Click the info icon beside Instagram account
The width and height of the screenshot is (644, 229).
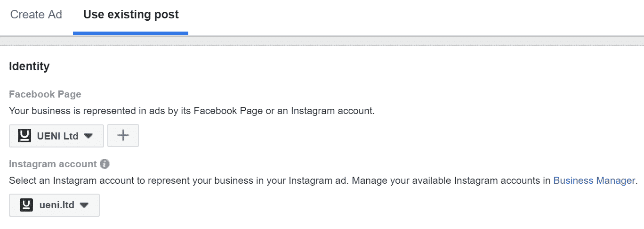(x=105, y=164)
